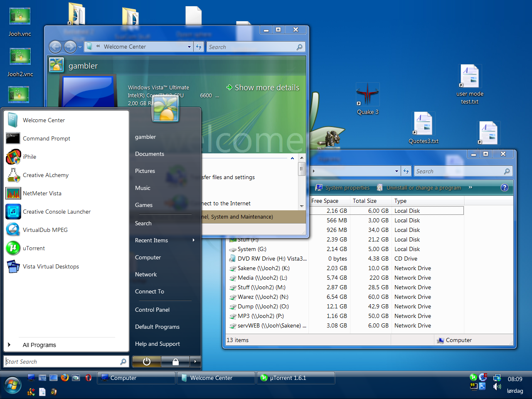Open Welcome Center from the Start menu
The height and width of the screenshot is (399, 532).
(66, 120)
